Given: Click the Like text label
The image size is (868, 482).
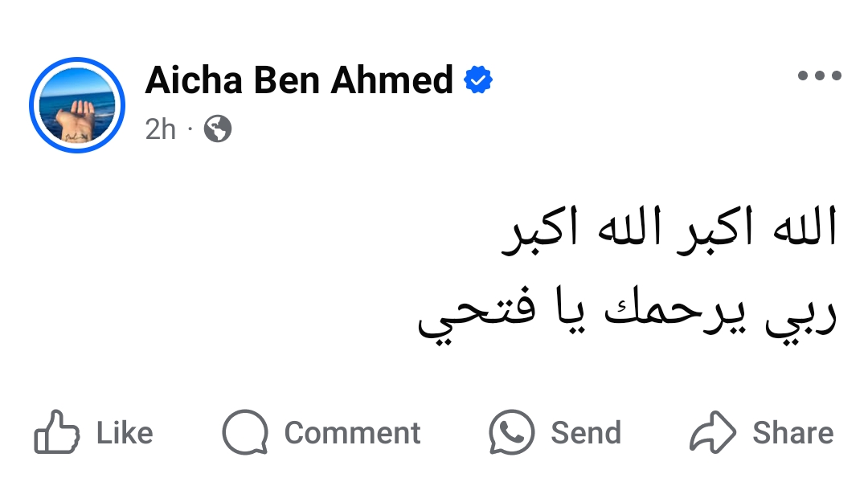Looking at the screenshot, I should tap(125, 433).
